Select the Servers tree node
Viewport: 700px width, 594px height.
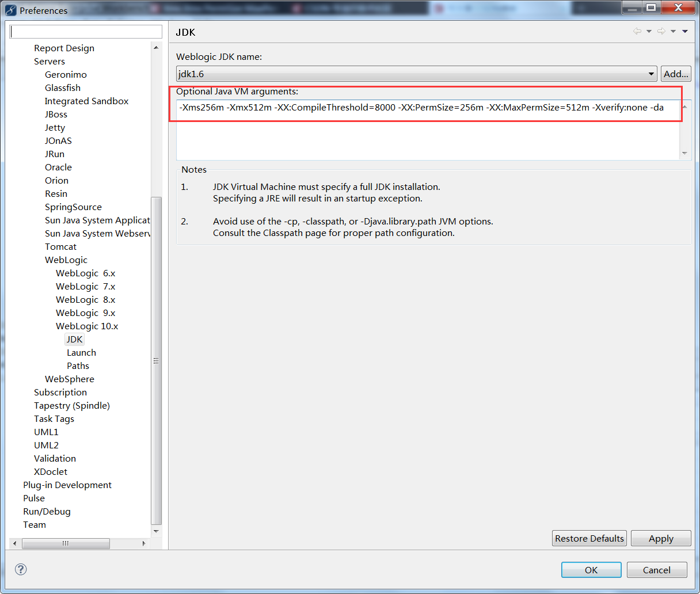[x=50, y=62]
